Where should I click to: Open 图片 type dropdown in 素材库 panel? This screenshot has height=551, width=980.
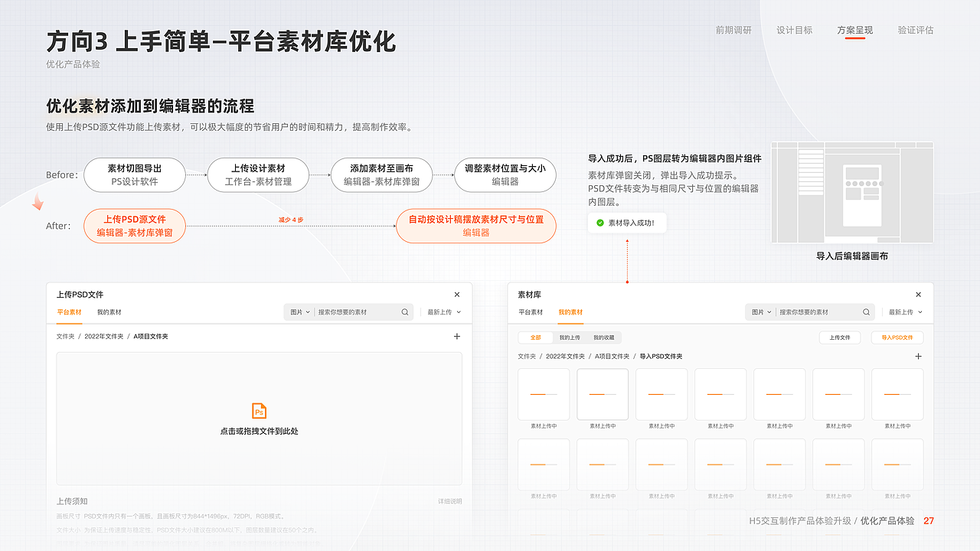point(762,312)
